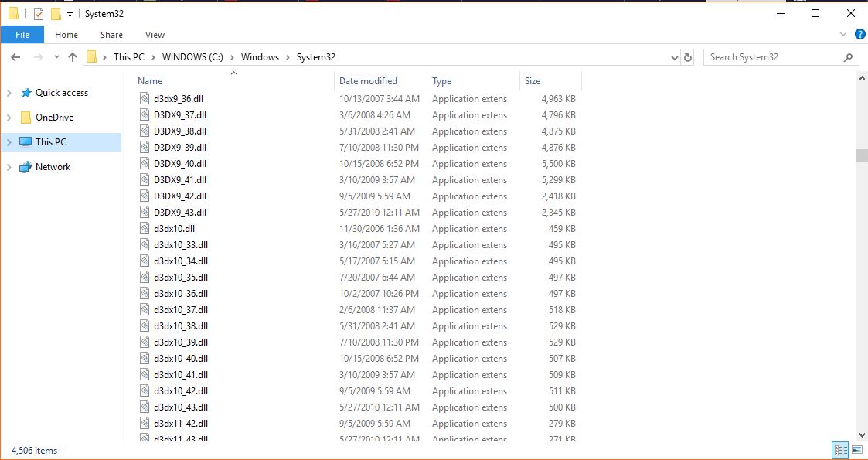Click the d3dx10_33.dll file icon
The width and height of the screenshot is (868, 460).
click(x=145, y=244)
